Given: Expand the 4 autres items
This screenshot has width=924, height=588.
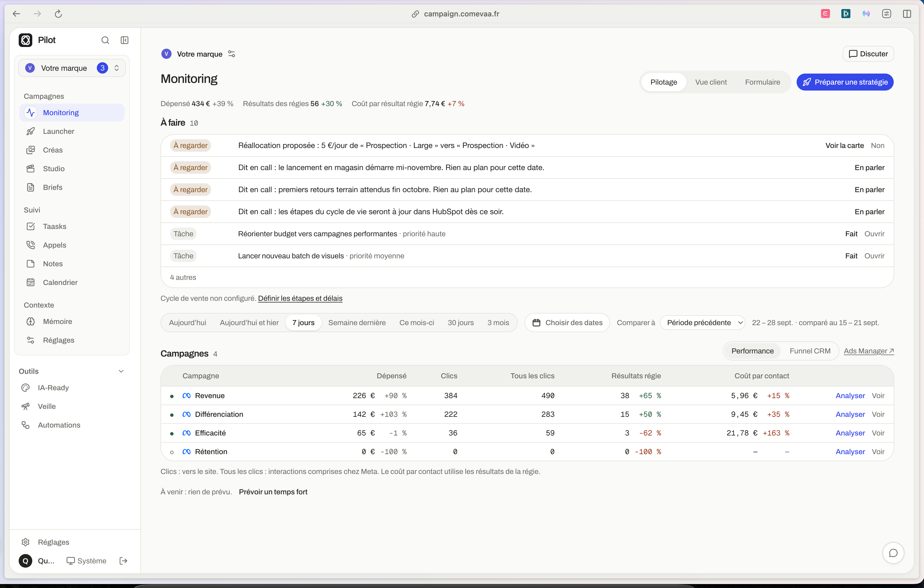Looking at the screenshot, I should click(x=183, y=277).
